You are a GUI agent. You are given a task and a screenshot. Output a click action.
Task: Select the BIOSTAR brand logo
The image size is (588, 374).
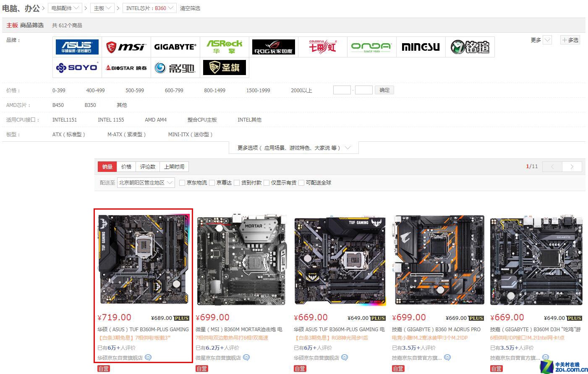pos(126,68)
